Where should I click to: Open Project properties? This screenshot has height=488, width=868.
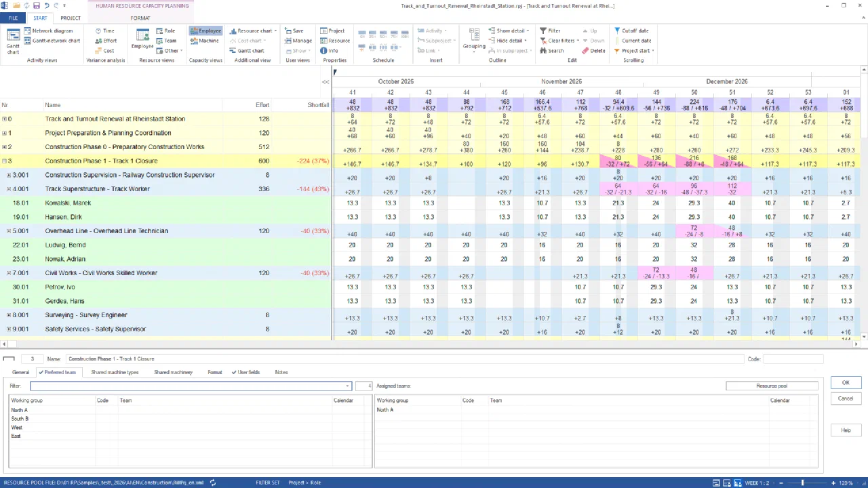(x=332, y=30)
